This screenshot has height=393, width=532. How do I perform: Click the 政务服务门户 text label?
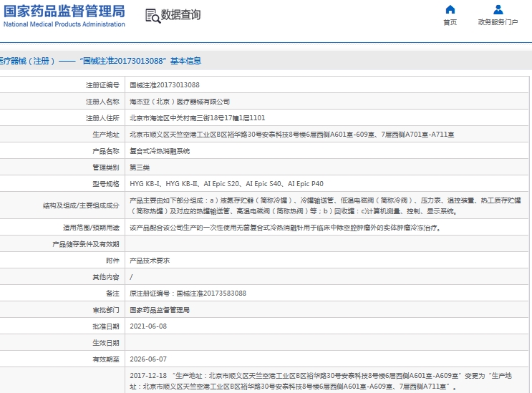click(498, 22)
